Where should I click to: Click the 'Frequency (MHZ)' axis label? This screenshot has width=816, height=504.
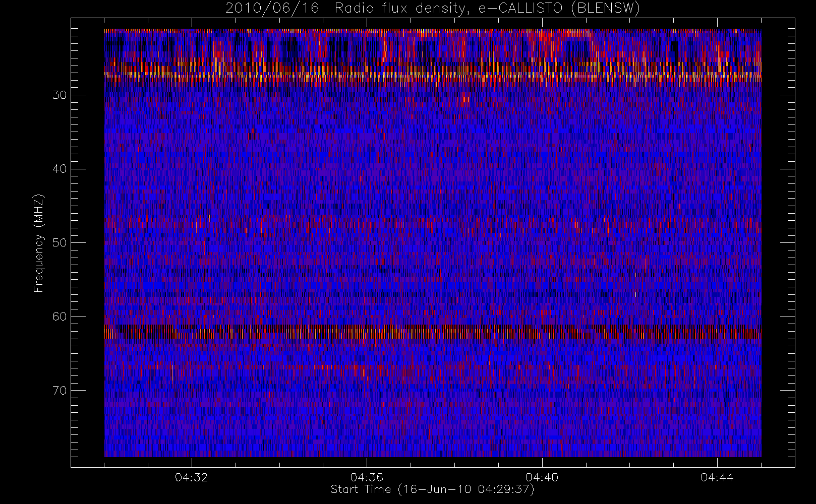tap(39, 243)
